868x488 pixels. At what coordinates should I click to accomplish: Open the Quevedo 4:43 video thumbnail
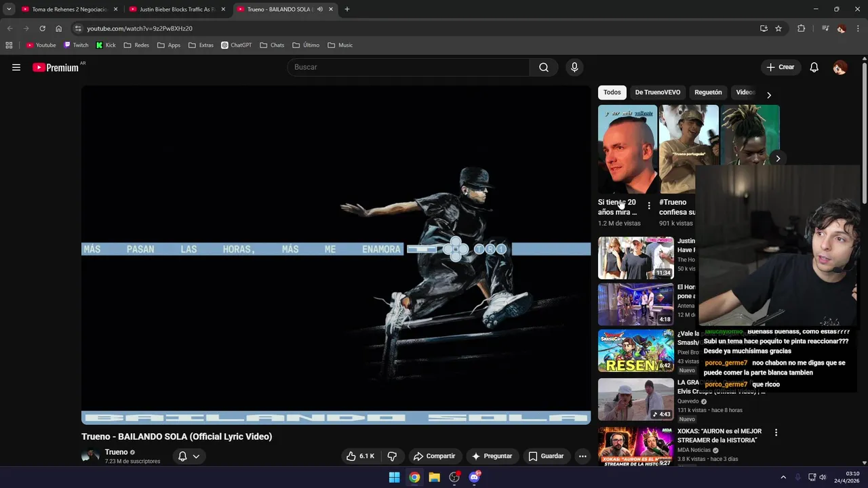636,400
